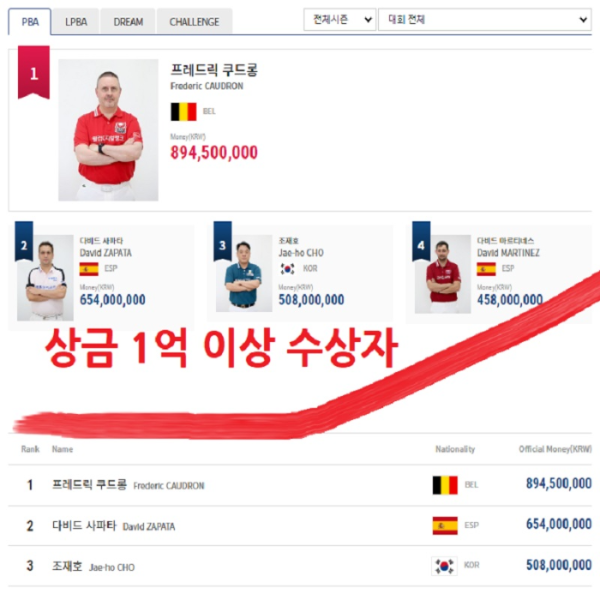
Task: Click the 조재호 name in ranking table
Action: point(67,566)
